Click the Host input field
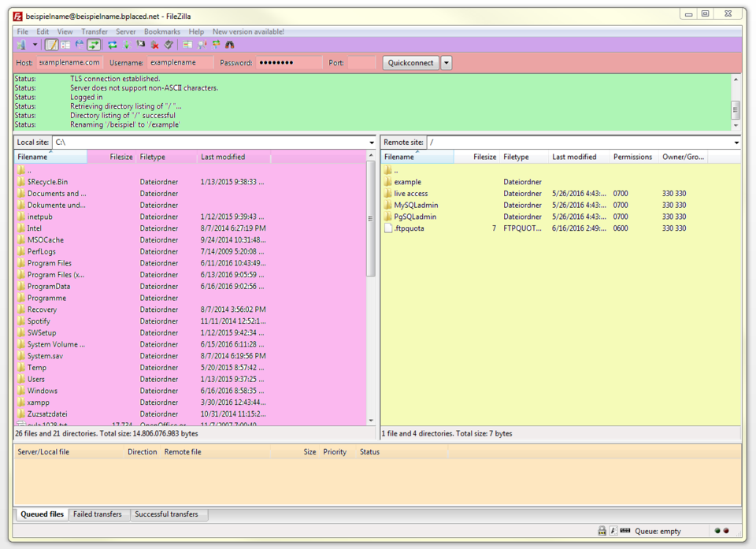 click(x=69, y=63)
